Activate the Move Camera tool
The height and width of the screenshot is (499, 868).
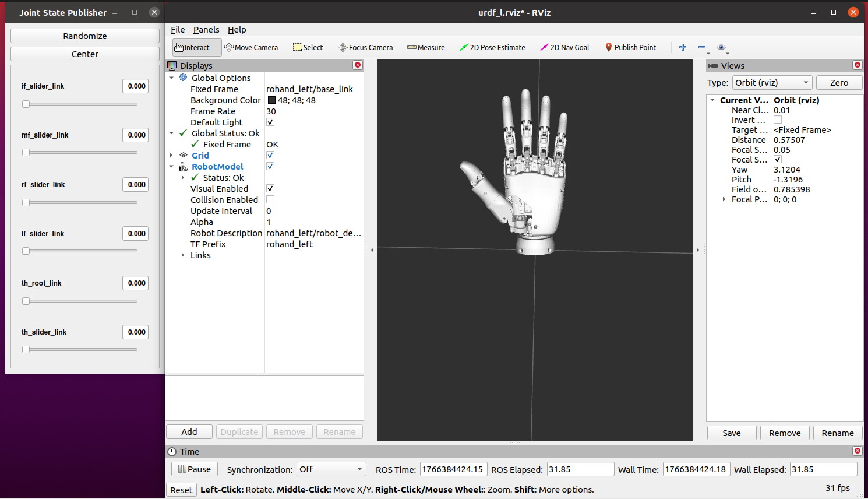coord(251,48)
